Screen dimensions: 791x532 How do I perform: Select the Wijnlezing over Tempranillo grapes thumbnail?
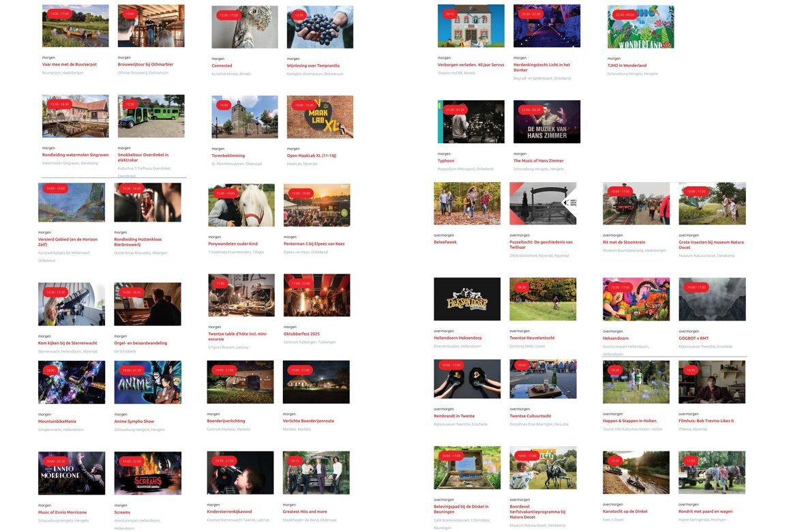pos(320,27)
